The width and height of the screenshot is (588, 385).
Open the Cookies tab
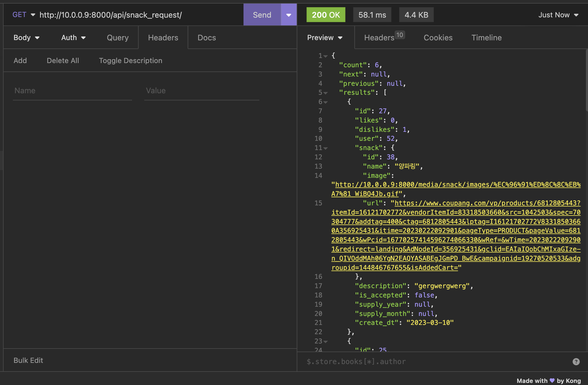click(438, 38)
